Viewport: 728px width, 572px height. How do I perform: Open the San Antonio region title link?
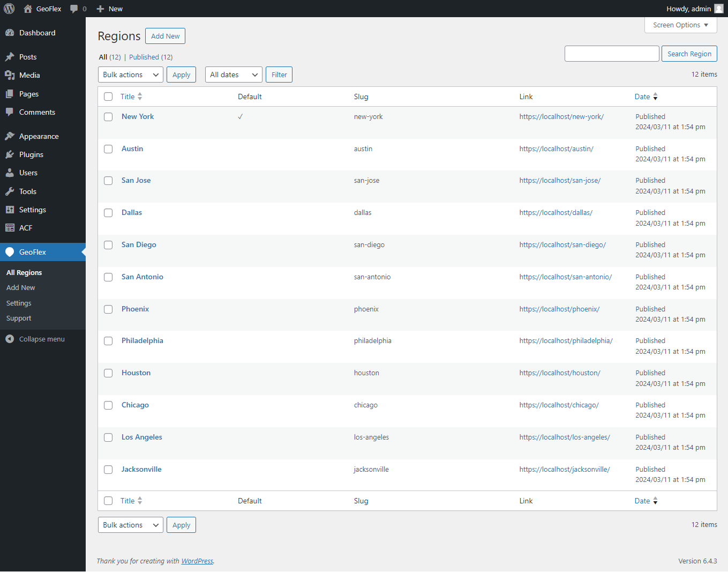click(x=142, y=277)
